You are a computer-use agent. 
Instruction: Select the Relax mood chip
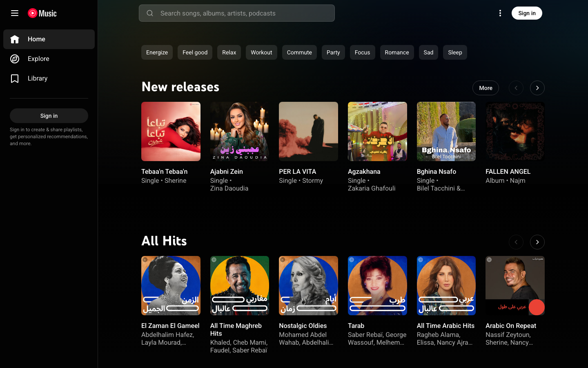(x=229, y=52)
